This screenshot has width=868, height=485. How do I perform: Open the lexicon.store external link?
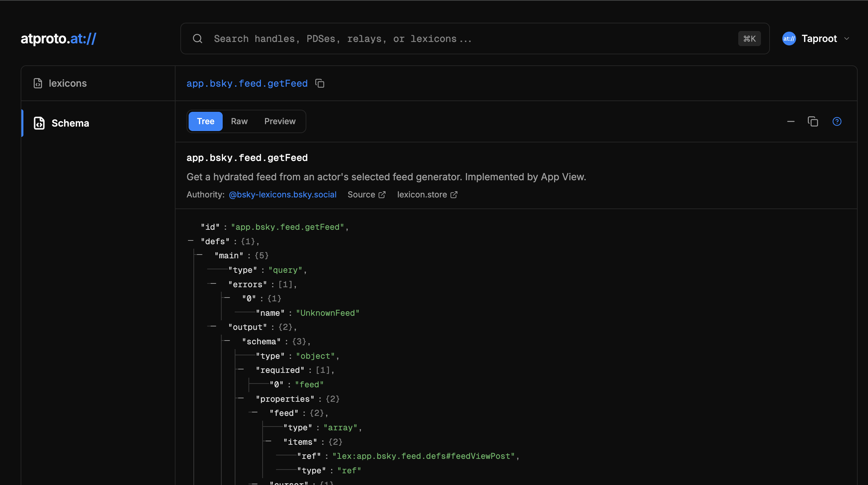(x=427, y=195)
